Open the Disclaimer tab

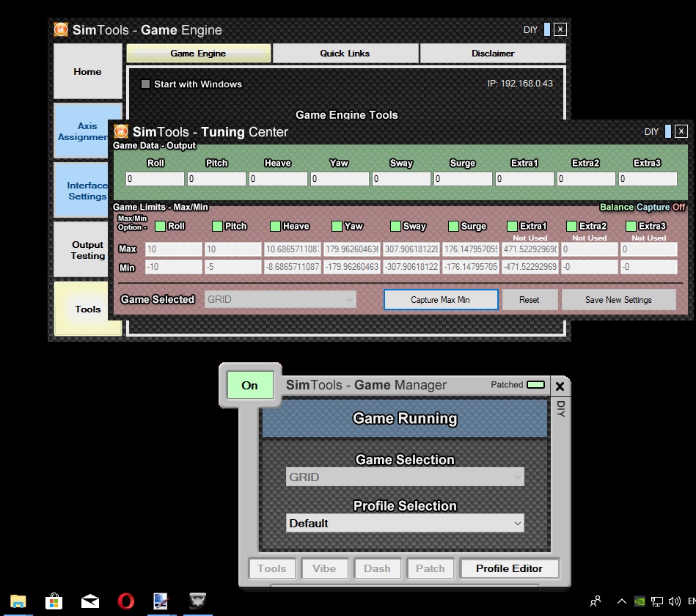(x=493, y=54)
